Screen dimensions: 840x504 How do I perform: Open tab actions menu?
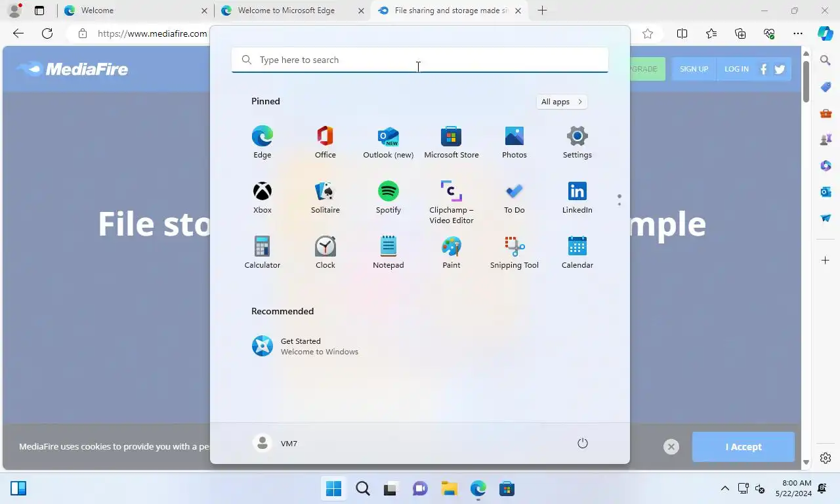(39, 10)
